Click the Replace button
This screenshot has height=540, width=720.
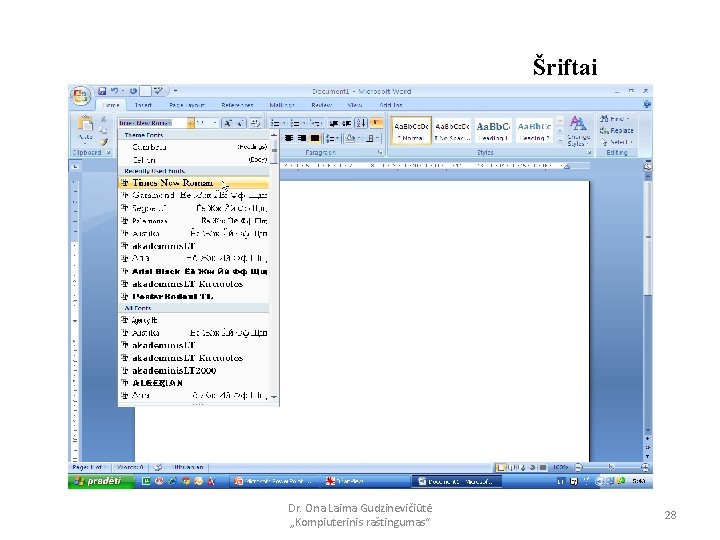click(x=617, y=130)
